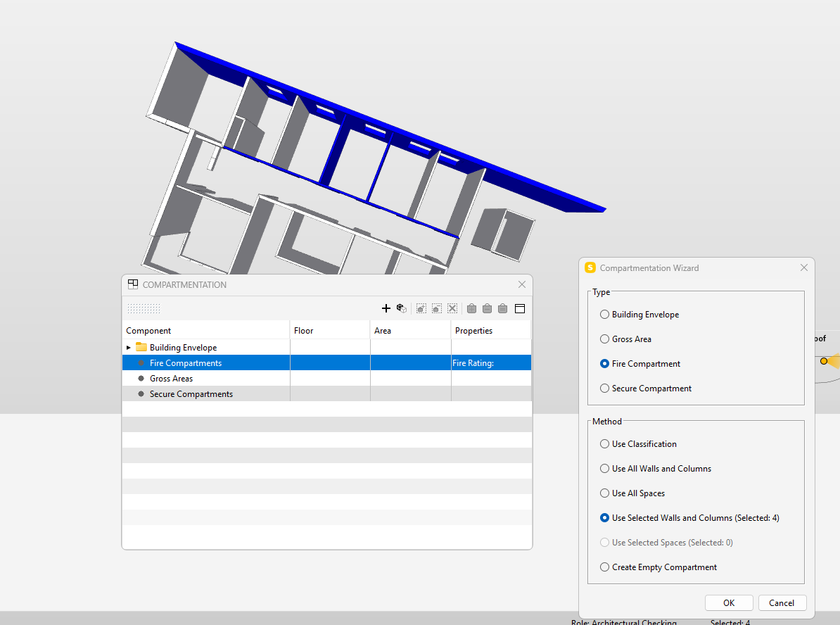Select the Fire Compartments row

coord(327,363)
